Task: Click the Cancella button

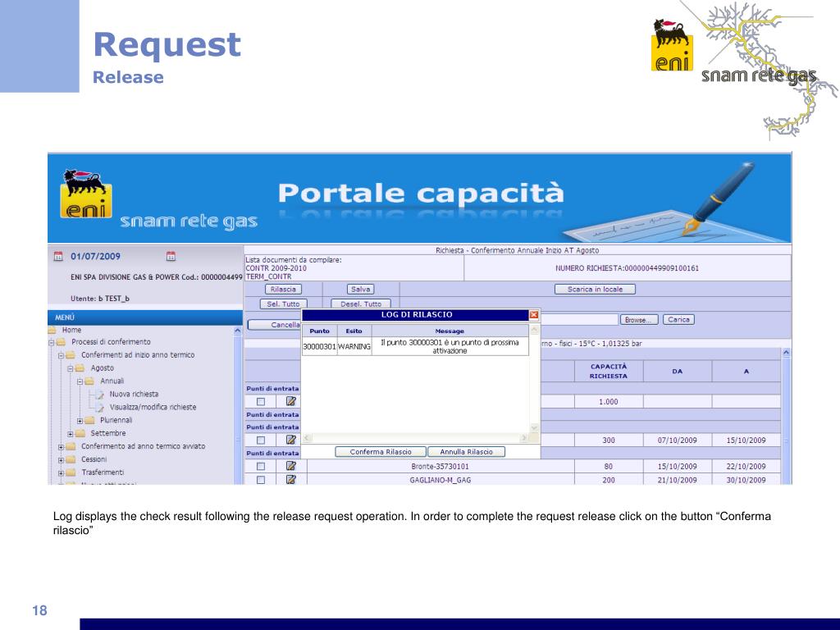Action: (x=274, y=325)
